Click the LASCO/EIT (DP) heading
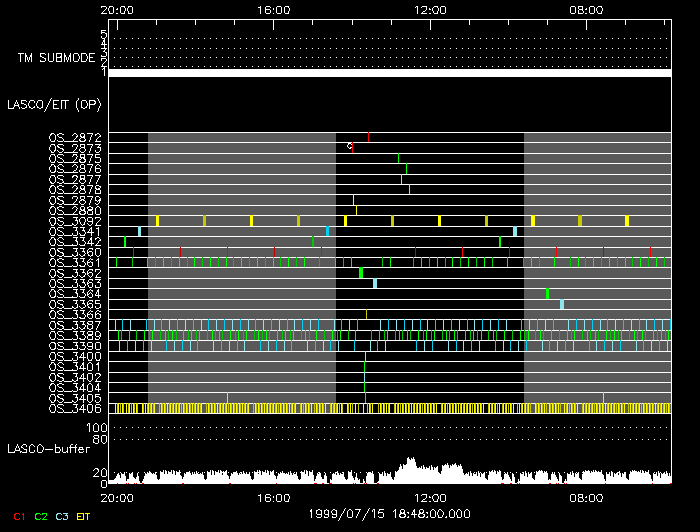 pos(57,104)
